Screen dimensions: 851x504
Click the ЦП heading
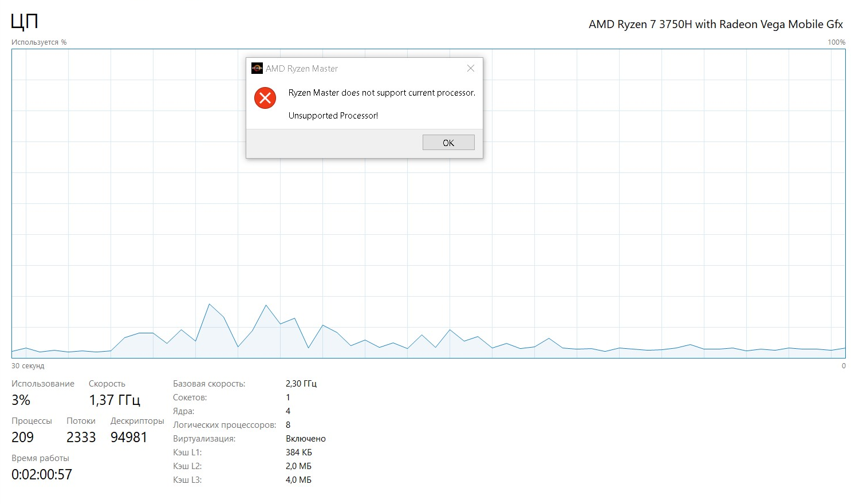(x=25, y=22)
